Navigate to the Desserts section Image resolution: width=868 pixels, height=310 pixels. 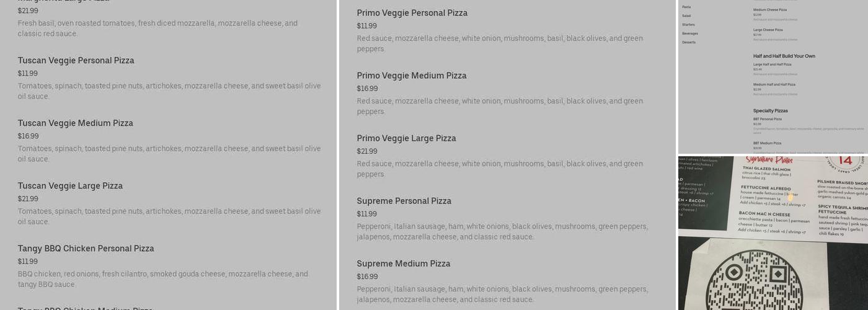(x=689, y=42)
